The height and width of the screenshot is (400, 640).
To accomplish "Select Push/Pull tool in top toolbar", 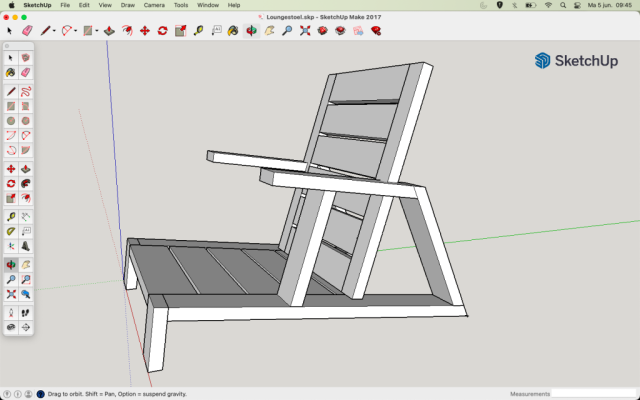I will (109, 31).
